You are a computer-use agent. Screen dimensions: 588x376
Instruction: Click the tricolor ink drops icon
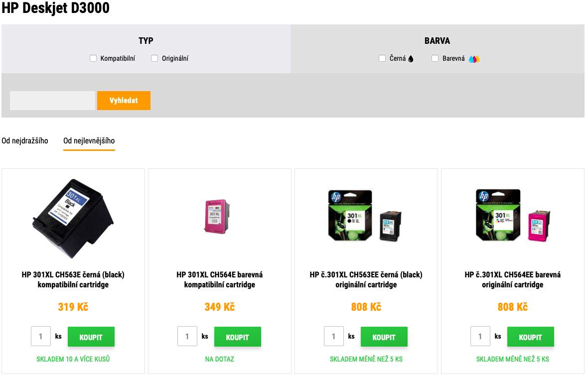coord(474,59)
